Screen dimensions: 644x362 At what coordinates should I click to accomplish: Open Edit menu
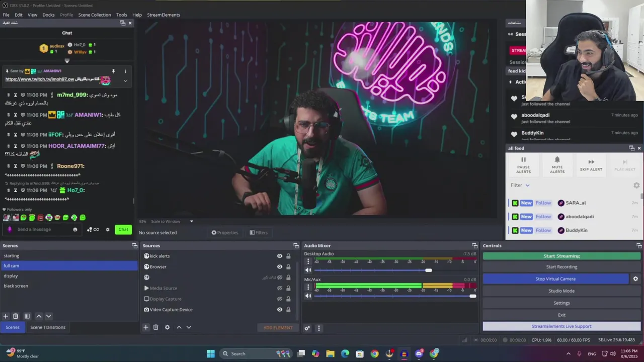pos(19,15)
